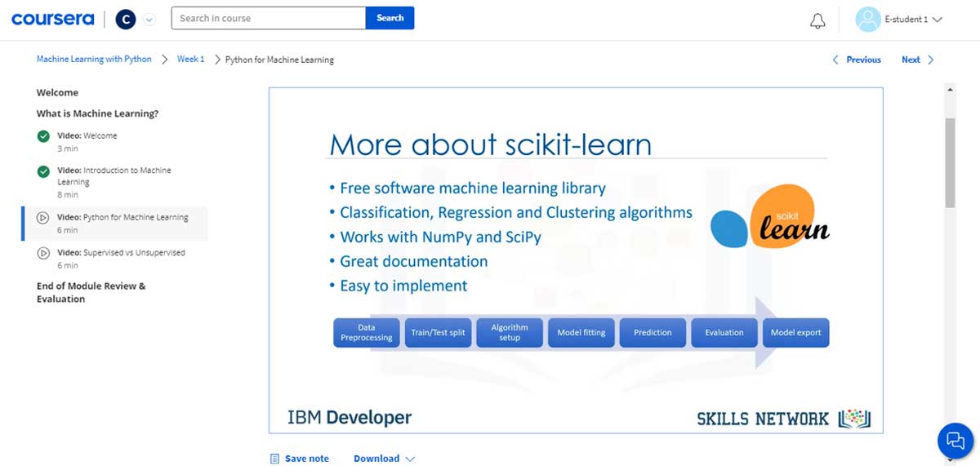The image size is (980, 466).
Task: Open the notifications bell
Action: point(817,20)
